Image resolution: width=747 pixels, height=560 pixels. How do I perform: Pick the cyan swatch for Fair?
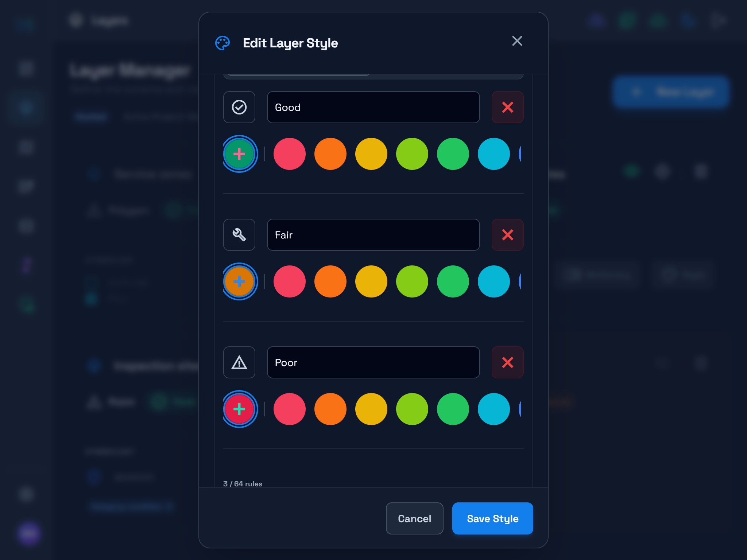tap(494, 281)
